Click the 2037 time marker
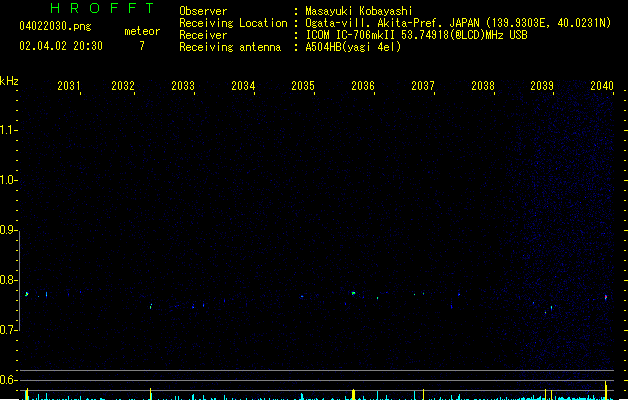629x400 pixels. [x=423, y=86]
